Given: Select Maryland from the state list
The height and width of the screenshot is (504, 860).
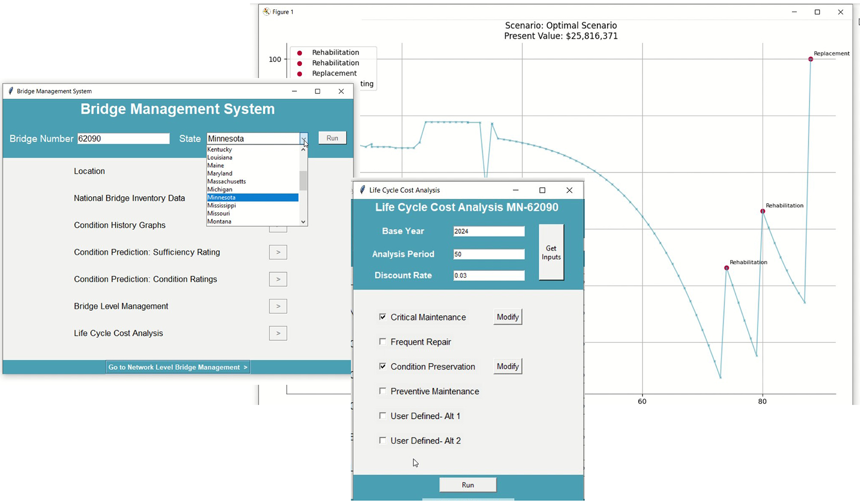Looking at the screenshot, I should pyautogui.click(x=252, y=174).
